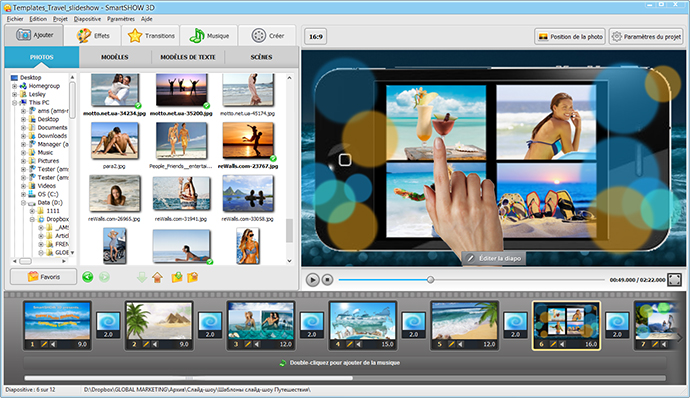This screenshot has height=398, width=690.
Task: Click speaker icon on slide 3
Action: (x=257, y=344)
